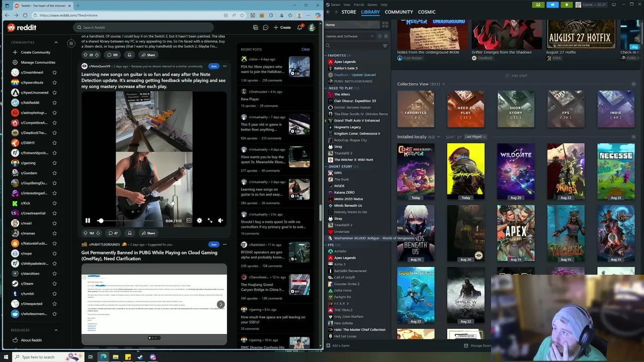Open the Games menu in Steam

[x=372, y=5]
